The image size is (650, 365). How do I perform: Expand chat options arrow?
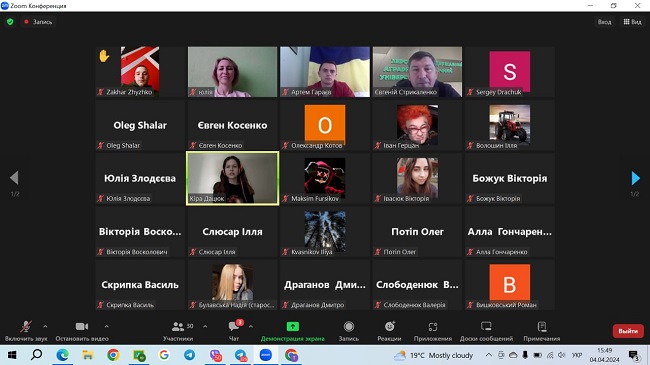click(251, 326)
